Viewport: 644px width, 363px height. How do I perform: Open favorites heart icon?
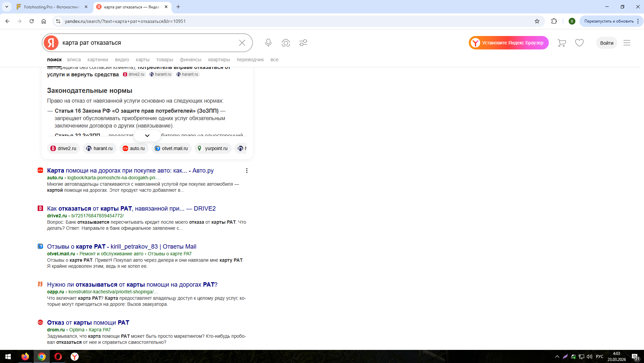click(579, 43)
